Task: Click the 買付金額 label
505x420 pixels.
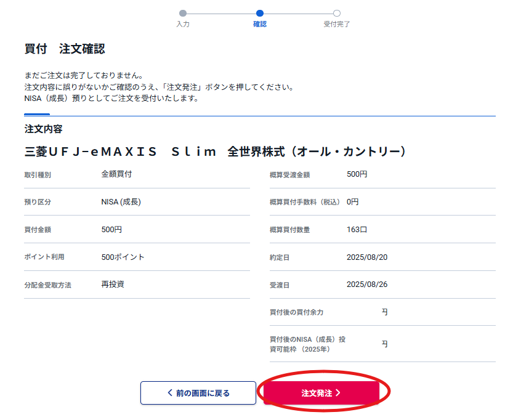Action: [x=38, y=230]
